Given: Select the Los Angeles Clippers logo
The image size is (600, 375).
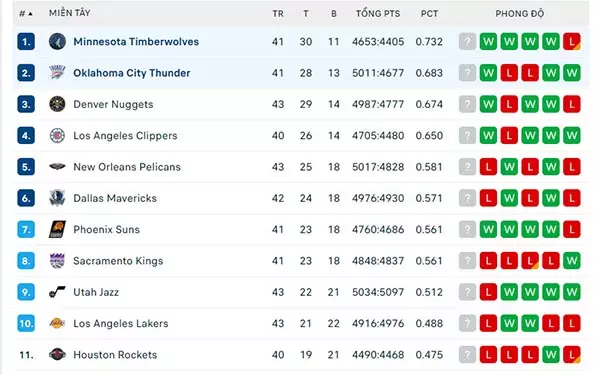Looking at the screenshot, I should click(x=57, y=135).
